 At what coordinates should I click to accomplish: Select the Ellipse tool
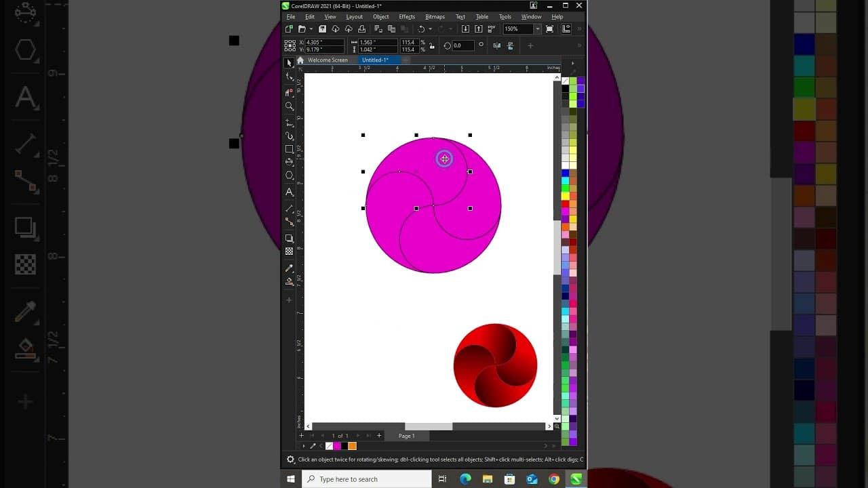coord(290,162)
